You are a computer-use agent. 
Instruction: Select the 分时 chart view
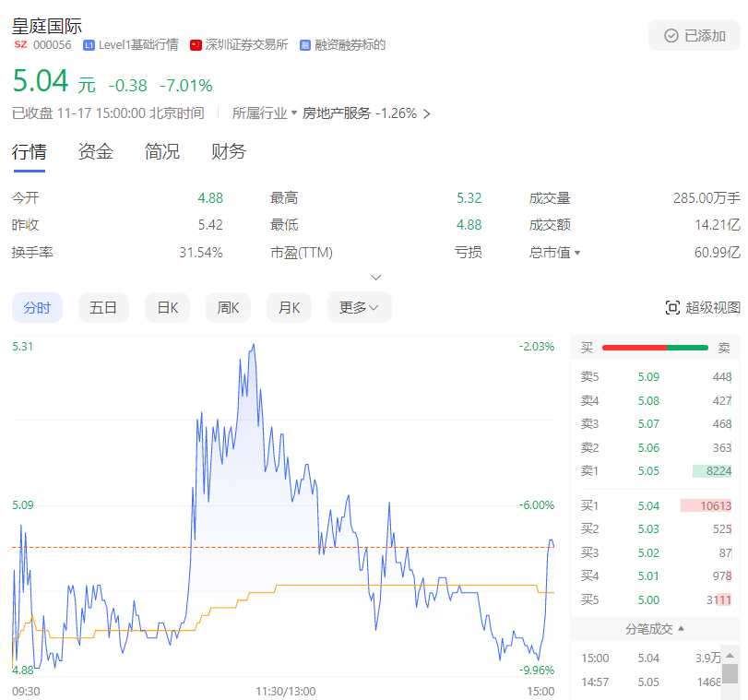37,308
